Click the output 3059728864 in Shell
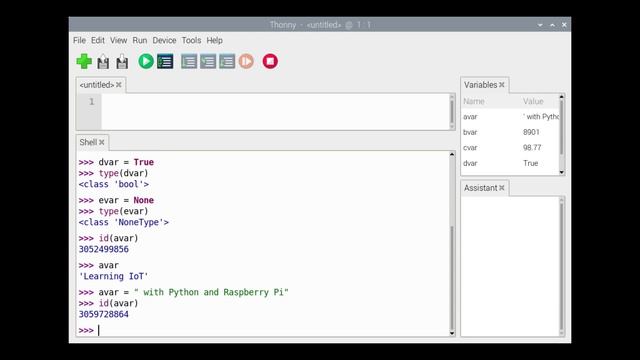The height and width of the screenshot is (360, 640). point(104,314)
